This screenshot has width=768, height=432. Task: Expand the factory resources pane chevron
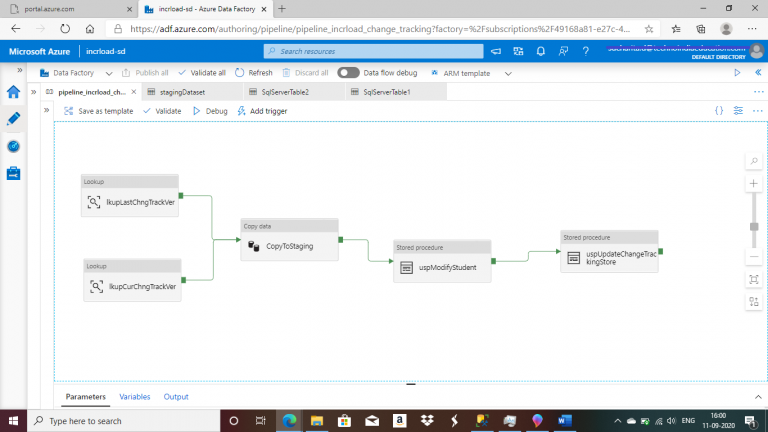tap(33, 92)
